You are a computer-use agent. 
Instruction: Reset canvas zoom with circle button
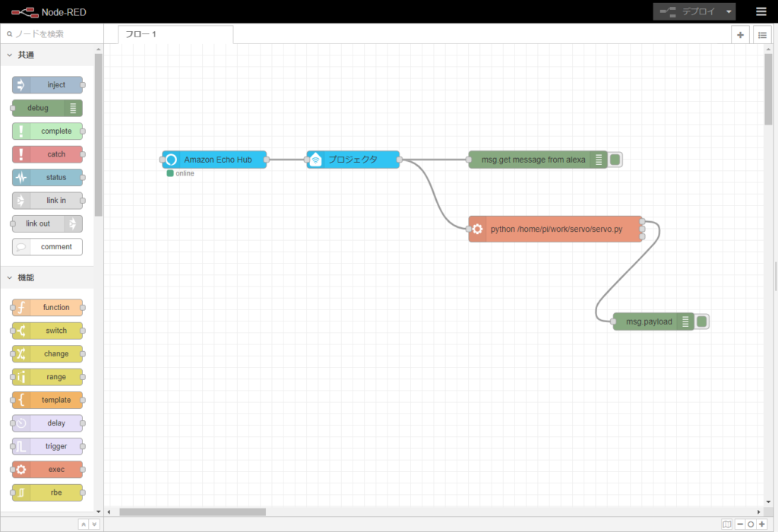751,524
